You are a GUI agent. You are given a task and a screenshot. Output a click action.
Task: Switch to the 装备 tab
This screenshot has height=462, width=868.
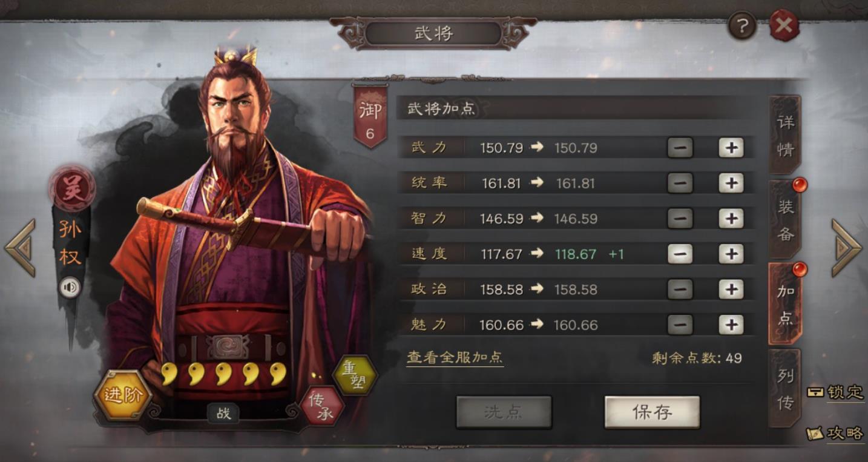(x=785, y=219)
